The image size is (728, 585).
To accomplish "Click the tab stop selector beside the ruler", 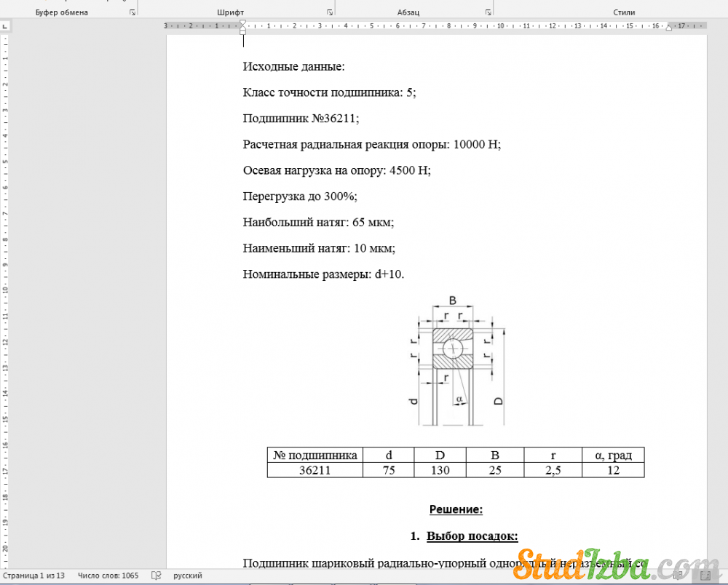I will 5,25.
